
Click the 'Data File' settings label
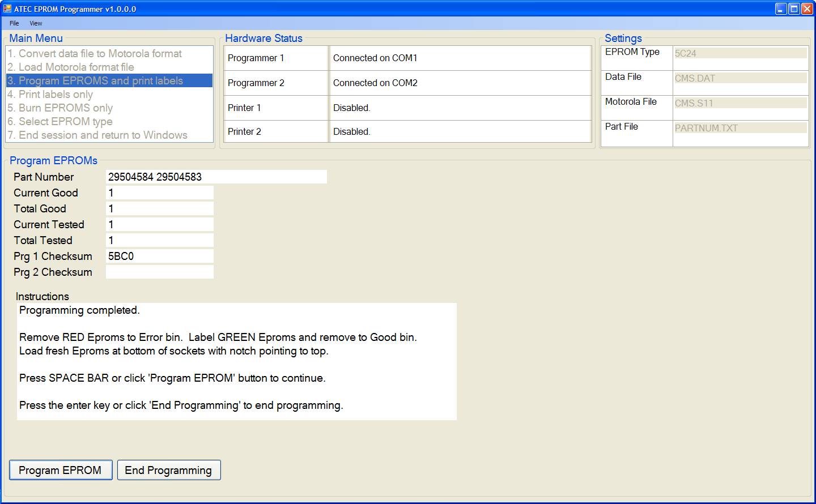[x=623, y=76]
